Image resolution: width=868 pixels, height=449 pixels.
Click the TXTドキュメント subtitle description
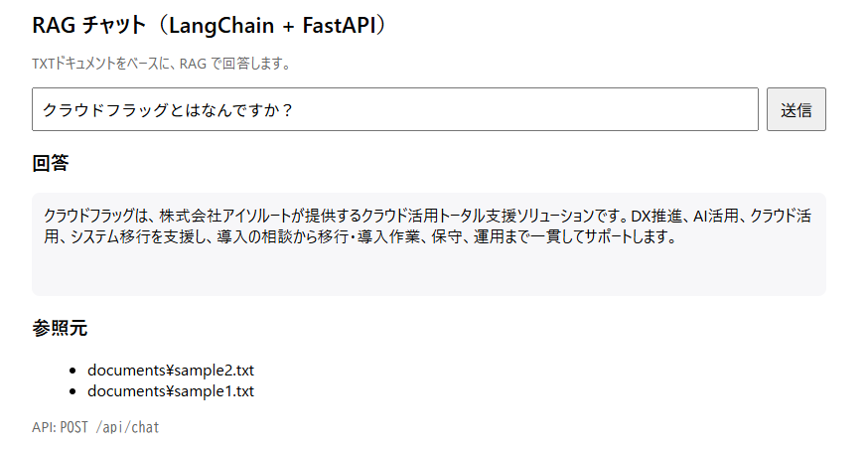click(161, 65)
